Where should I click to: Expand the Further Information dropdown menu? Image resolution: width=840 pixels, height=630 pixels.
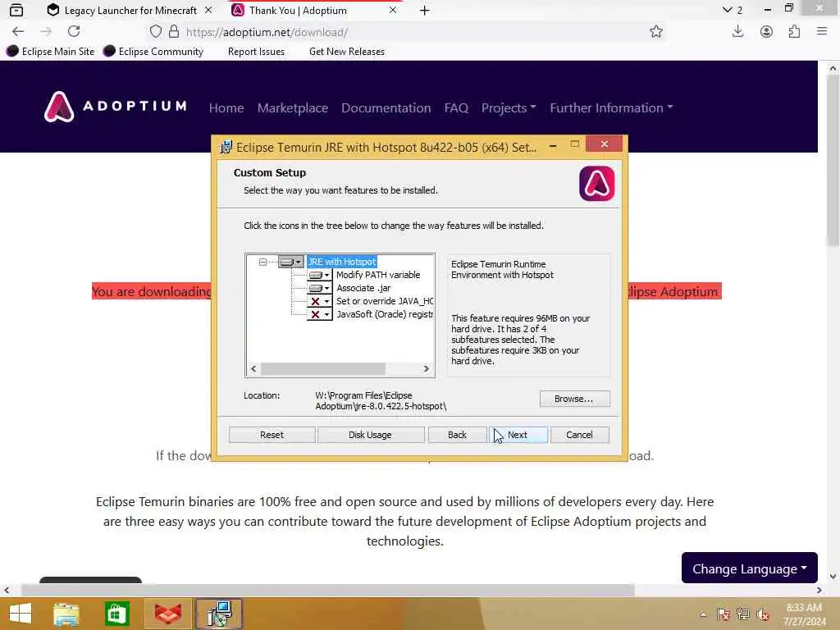coord(611,107)
